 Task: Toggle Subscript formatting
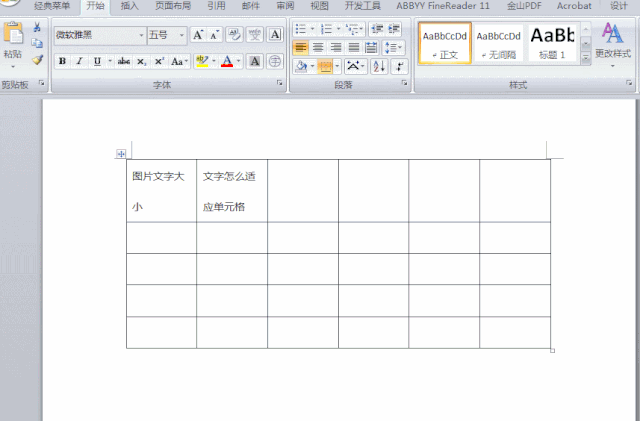[x=141, y=61]
